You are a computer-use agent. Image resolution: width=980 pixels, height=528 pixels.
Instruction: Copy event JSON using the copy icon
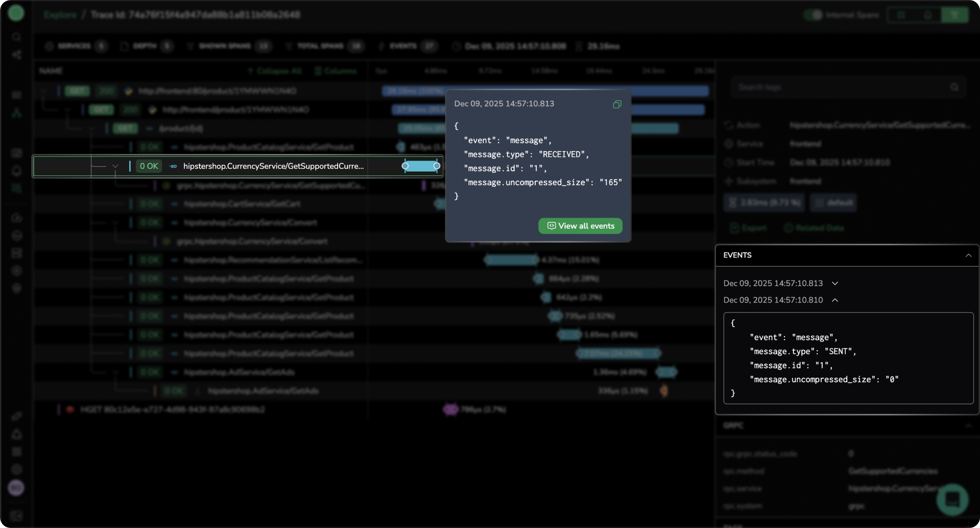click(617, 104)
